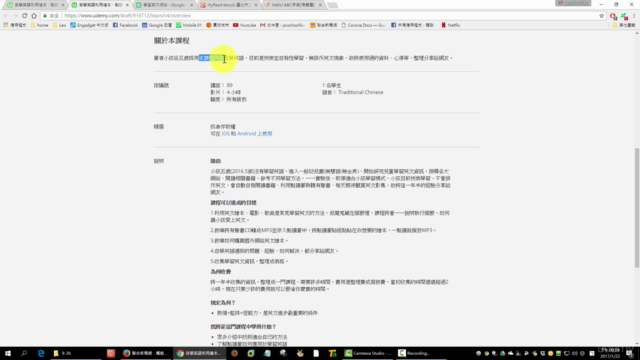
Task: Launch Microsoft Edge from taskbar
Action: [x=41, y=353]
